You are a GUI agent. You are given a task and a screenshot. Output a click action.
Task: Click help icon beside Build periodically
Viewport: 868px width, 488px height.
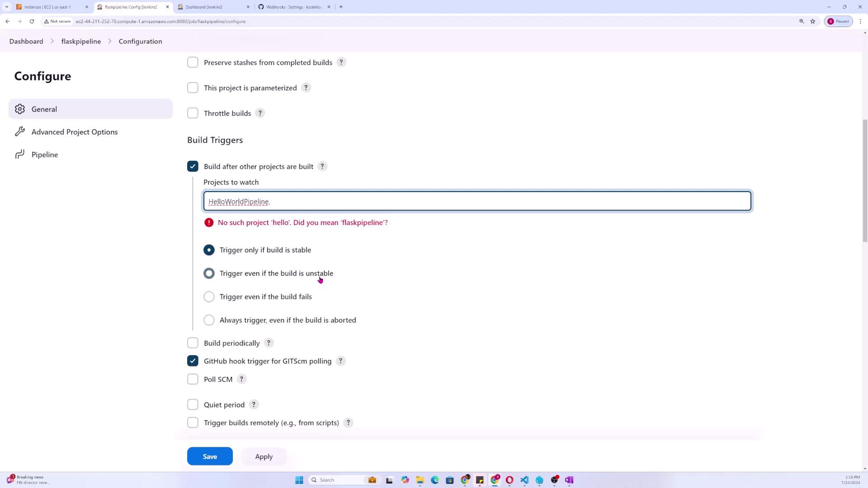pos(269,343)
